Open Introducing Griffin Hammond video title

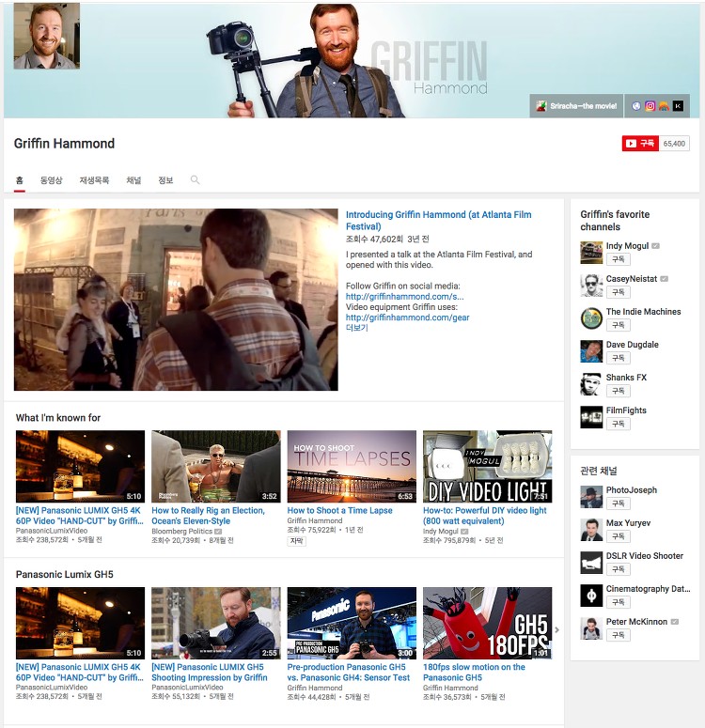438,221
